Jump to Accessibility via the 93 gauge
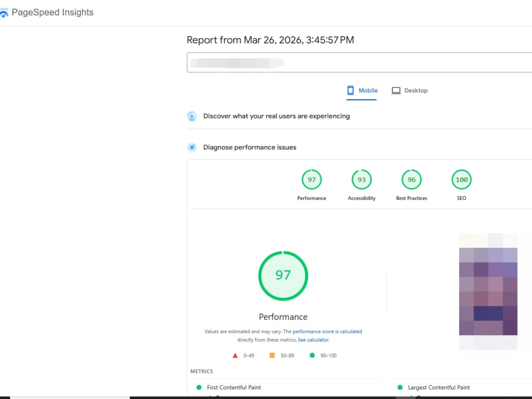 (x=361, y=179)
